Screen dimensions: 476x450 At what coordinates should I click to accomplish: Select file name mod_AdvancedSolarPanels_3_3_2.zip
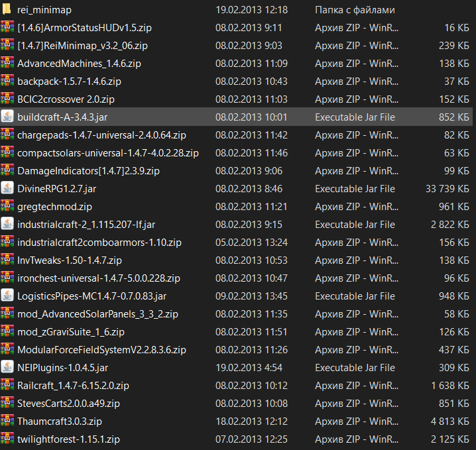[97, 314]
